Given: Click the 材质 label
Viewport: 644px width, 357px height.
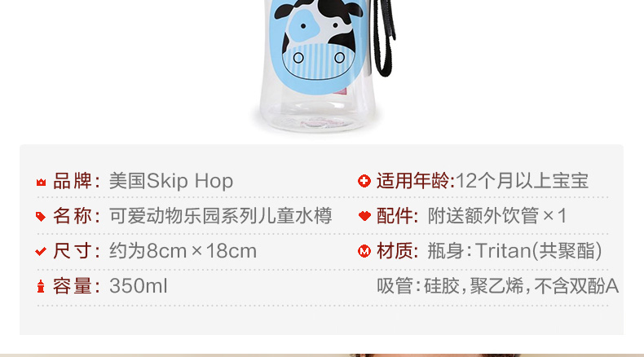Looking at the screenshot, I should point(397,251).
